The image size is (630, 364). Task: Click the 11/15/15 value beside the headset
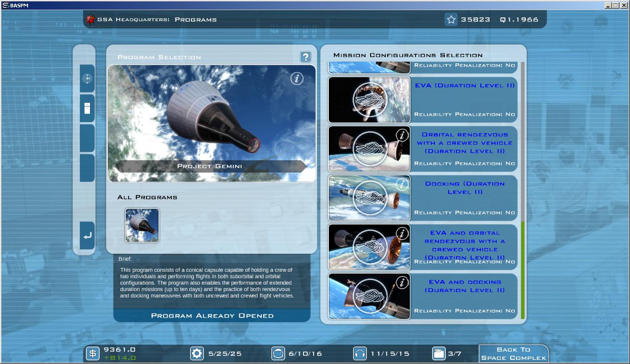[x=390, y=354]
